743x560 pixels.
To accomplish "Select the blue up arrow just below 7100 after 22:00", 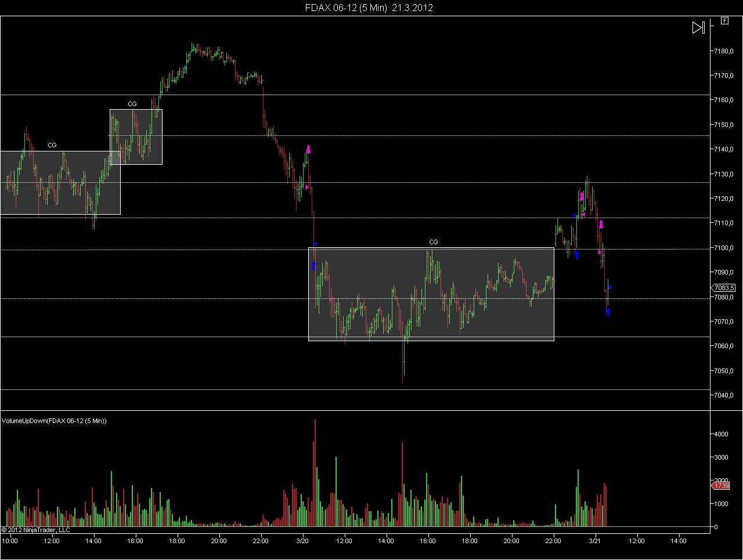I will click(576, 255).
